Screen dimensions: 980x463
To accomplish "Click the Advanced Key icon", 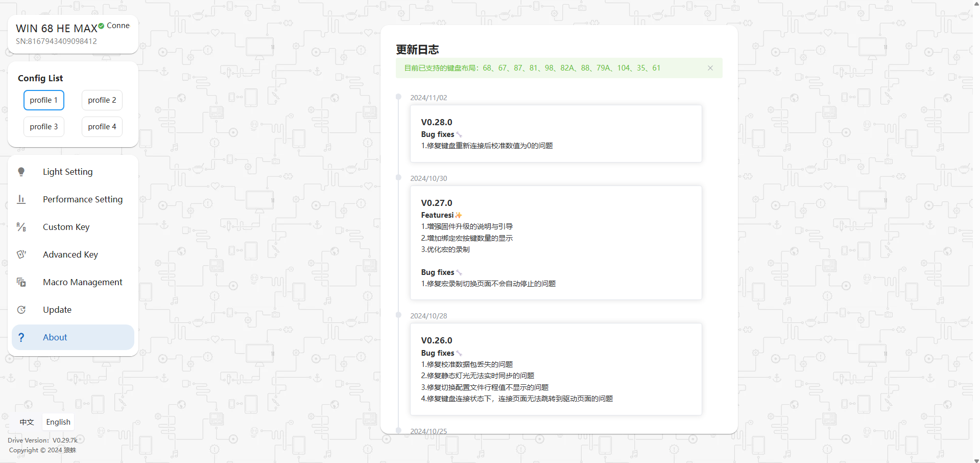I will tap(21, 254).
